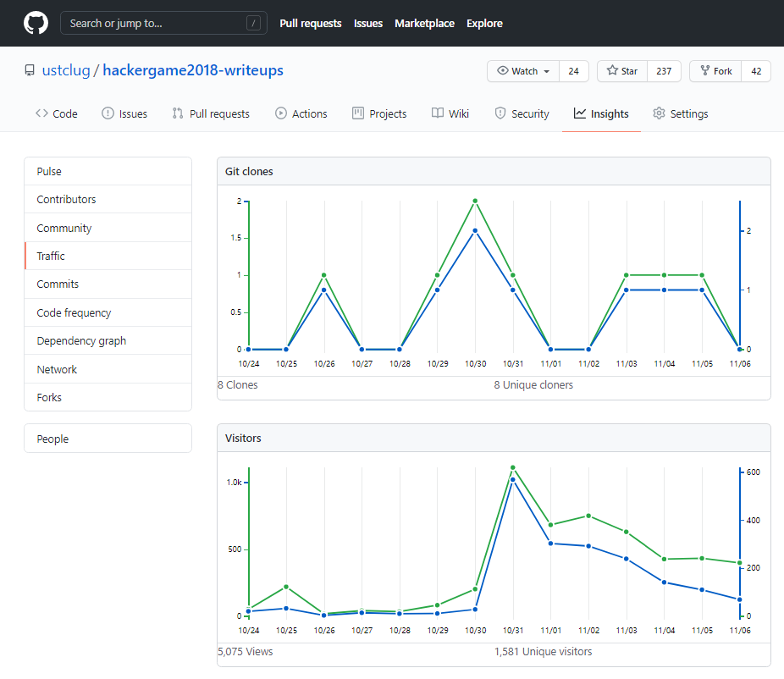Open Explore in top navigation
This screenshot has width=784, height=679.
pyautogui.click(x=484, y=24)
